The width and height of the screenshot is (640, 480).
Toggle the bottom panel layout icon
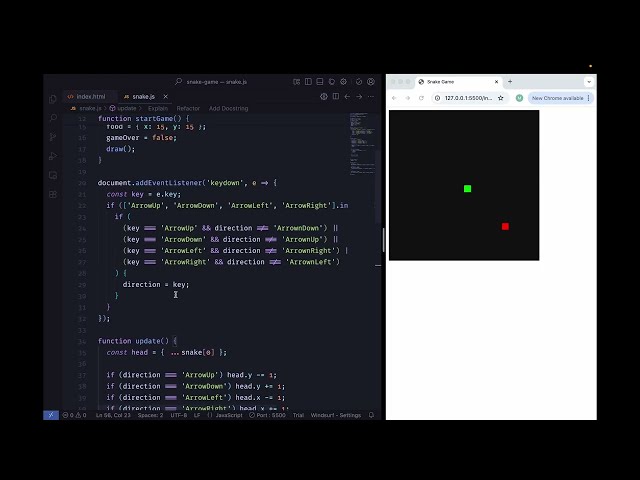(320, 82)
